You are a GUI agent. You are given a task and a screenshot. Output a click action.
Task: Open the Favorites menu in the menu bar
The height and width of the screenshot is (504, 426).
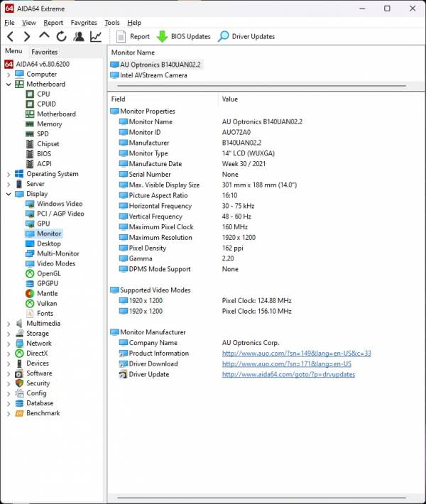[x=84, y=23]
